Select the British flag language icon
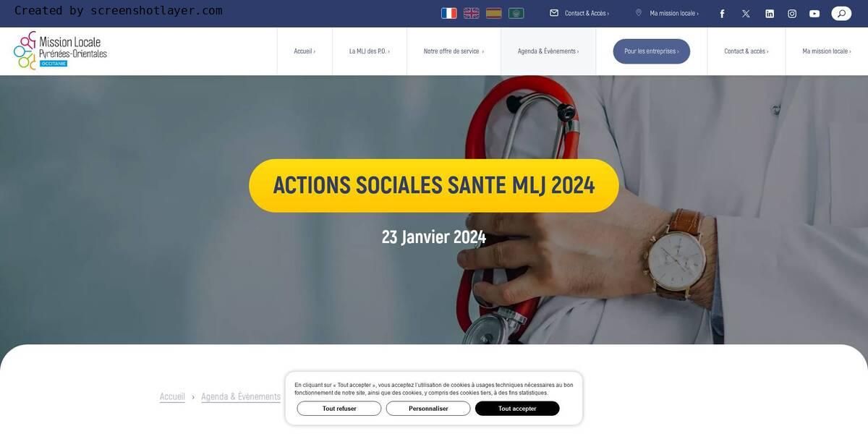Screen dimensions: 868x434 coord(472,13)
